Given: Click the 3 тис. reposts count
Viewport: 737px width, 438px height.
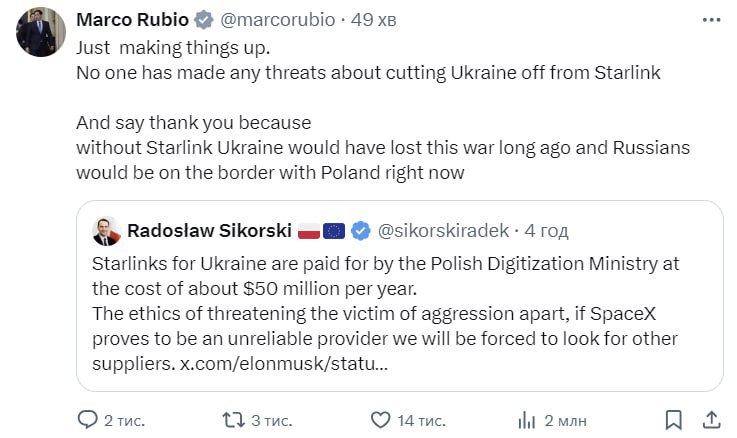Looking at the screenshot, I should click(x=271, y=419).
